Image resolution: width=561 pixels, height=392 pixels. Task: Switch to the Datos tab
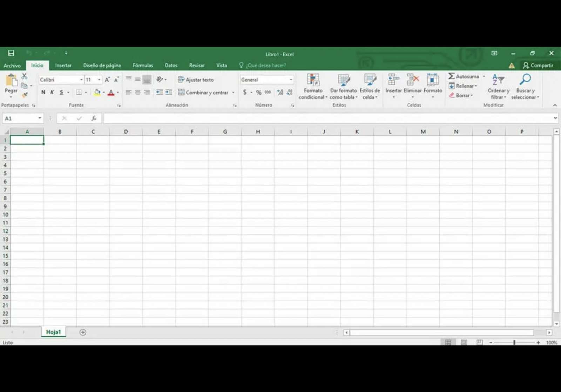(x=171, y=66)
